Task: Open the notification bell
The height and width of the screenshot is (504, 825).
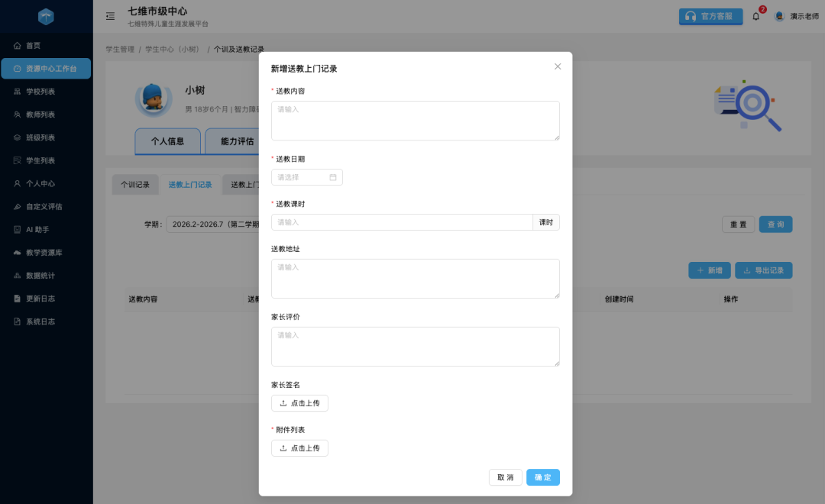Action: point(756,16)
